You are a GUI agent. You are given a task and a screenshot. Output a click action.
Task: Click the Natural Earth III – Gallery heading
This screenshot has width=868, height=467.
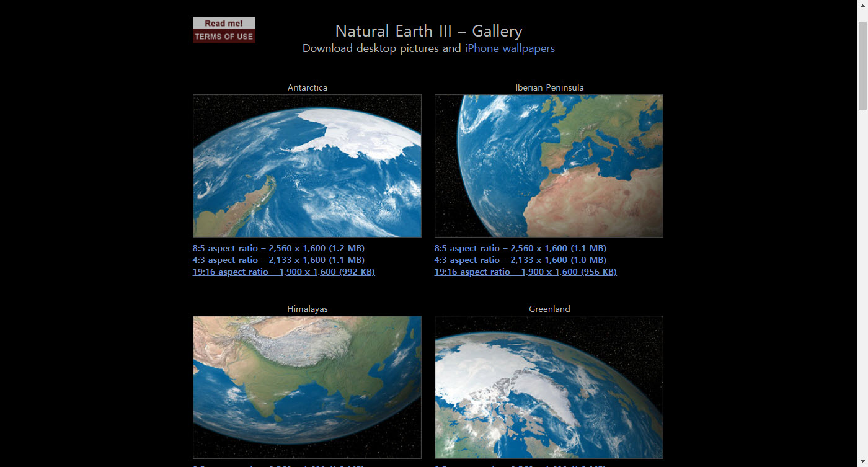click(x=429, y=31)
